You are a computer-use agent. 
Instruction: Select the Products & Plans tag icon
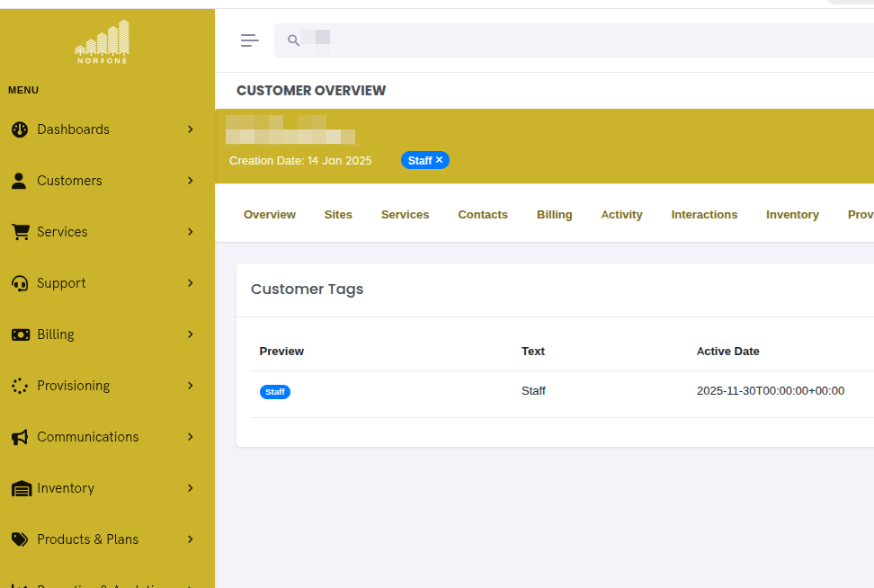click(x=19, y=539)
